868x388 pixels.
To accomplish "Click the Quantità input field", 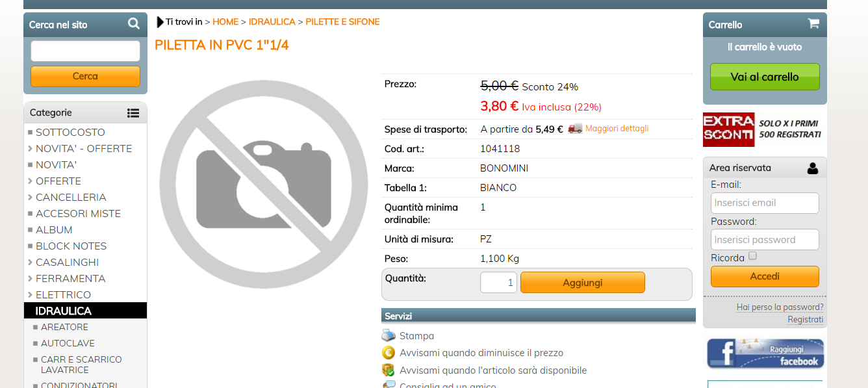I will coord(498,283).
